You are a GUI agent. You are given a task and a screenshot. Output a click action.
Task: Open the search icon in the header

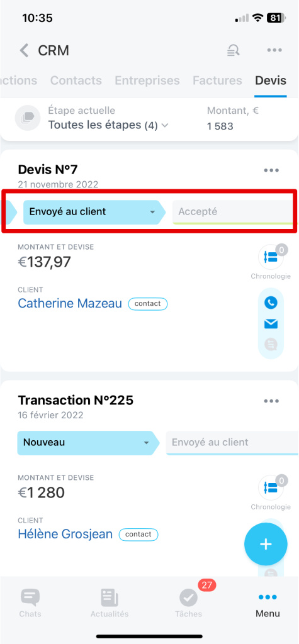pos(234,50)
